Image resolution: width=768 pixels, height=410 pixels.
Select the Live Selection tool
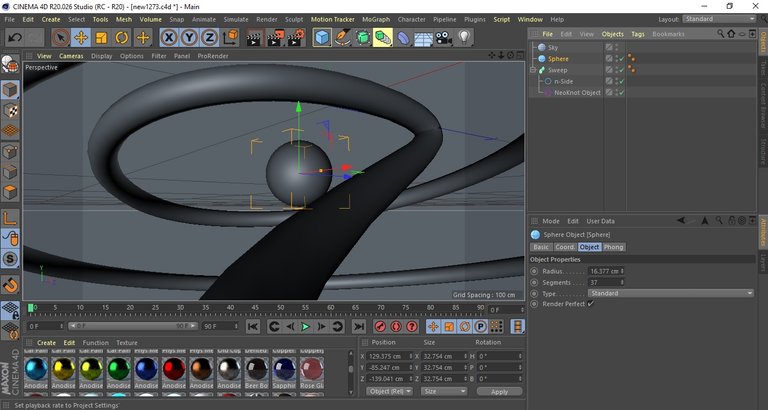61,38
